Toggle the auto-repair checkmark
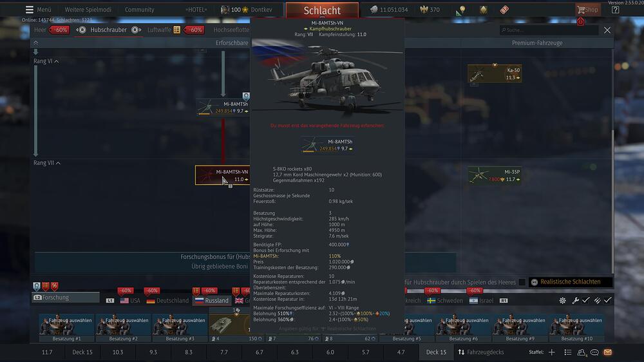Viewport: 644px width, 362px height. click(585, 300)
